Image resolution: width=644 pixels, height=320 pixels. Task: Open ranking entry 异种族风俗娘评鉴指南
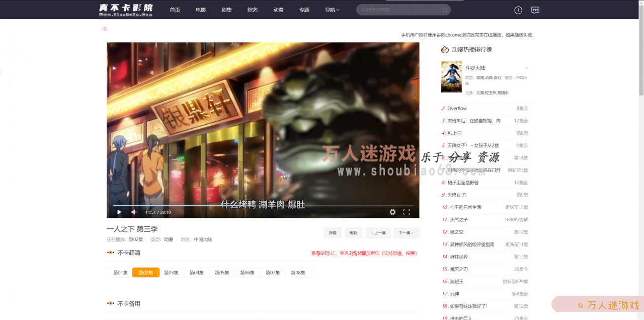(472, 244)
